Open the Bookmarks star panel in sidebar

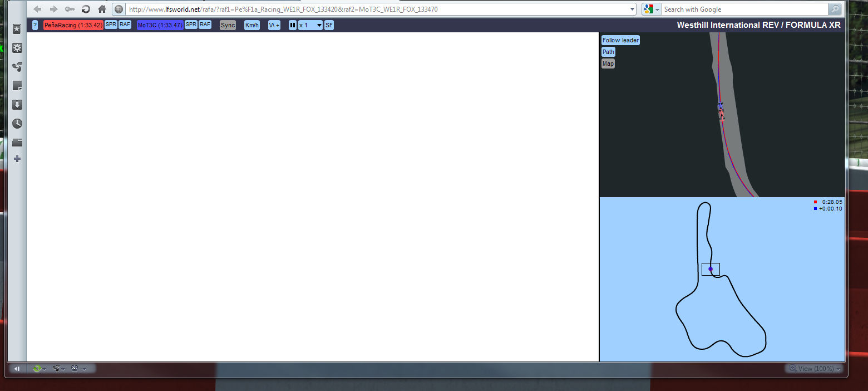tap(17, 29)
